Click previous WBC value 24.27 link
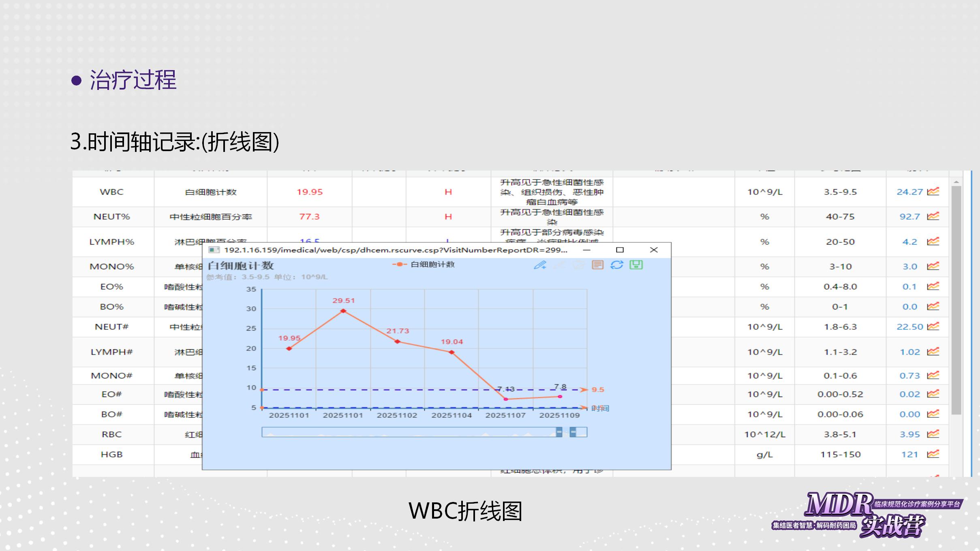980x551 pixels. coord(909,192)
